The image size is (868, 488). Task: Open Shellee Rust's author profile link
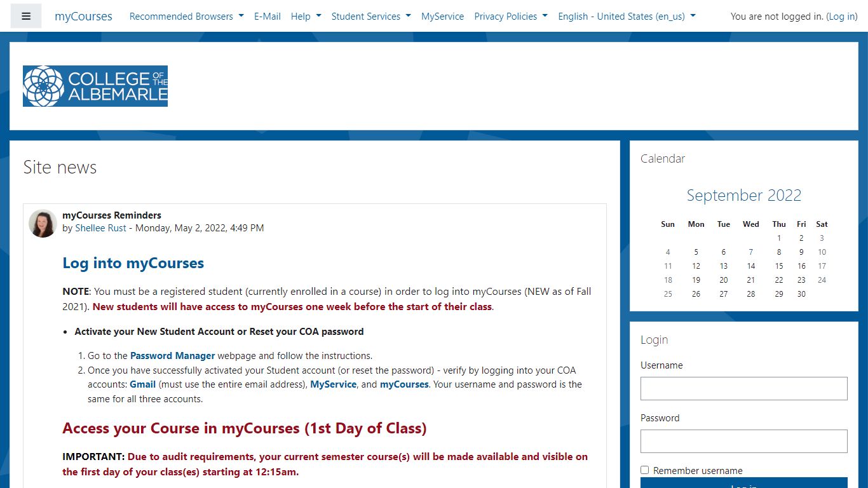100,227
